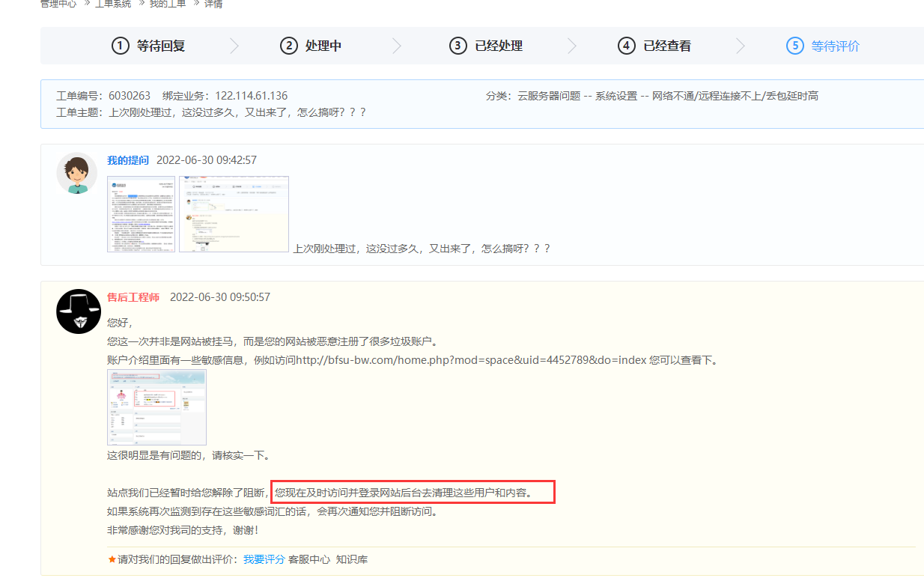Select the 等待评价 step label
Screen dimensions: 924x587
pos(836,46)
